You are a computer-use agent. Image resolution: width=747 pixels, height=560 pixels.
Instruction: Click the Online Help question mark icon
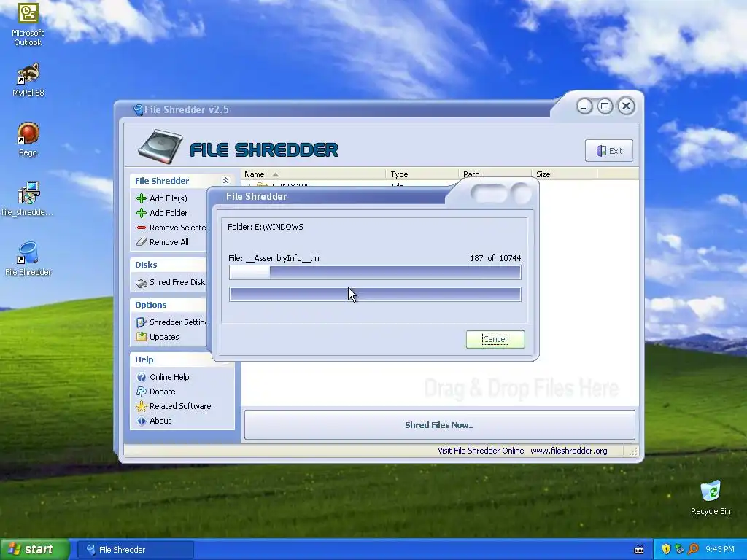pyautogui.click(x=142, y=377)
